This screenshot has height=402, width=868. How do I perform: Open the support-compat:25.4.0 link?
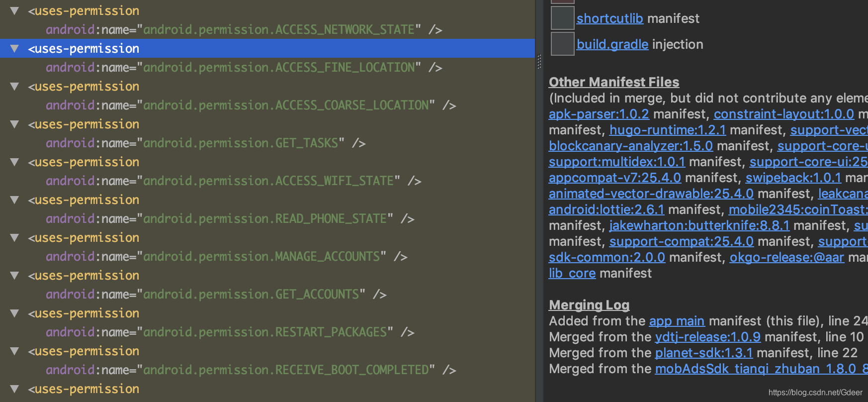[x=682, y=241]
